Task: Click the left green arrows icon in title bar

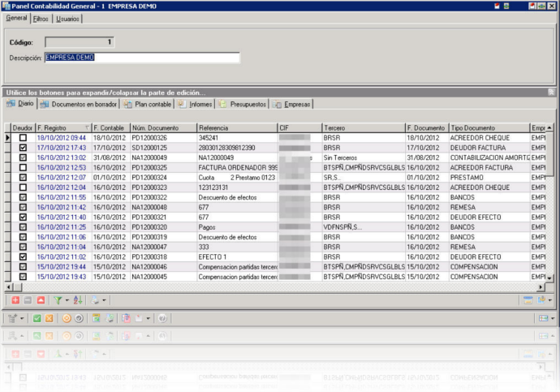Action: [x=506, y=6]
